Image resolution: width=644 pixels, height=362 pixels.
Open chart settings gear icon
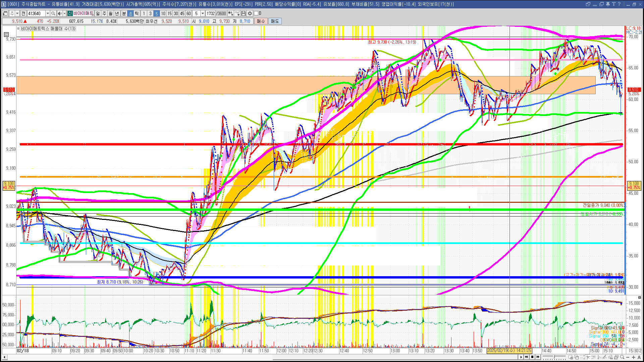point(250,13)
